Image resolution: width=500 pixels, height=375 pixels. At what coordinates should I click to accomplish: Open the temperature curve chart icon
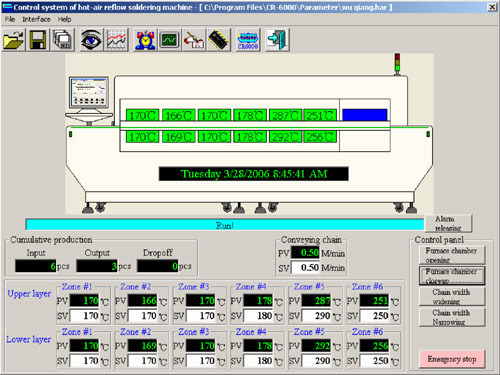tap(116, 40)
